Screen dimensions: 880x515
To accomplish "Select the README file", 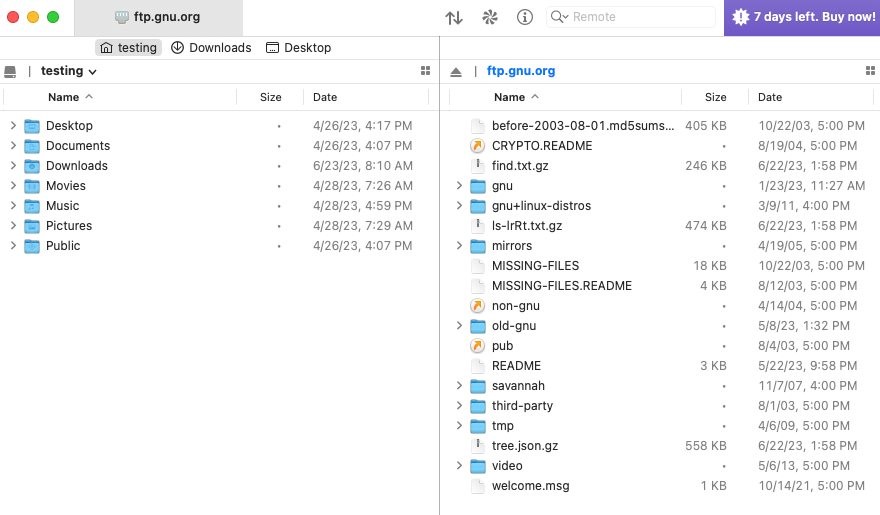I will point(516,366).
